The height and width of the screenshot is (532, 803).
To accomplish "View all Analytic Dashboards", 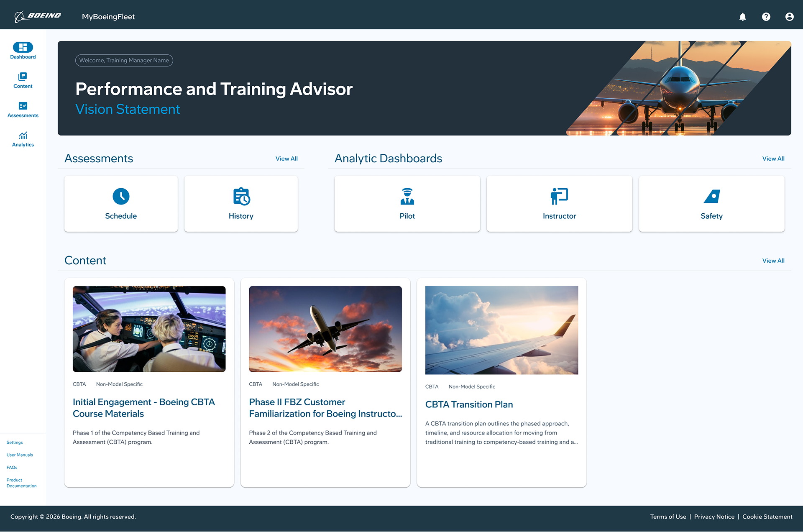I will 773,159.
